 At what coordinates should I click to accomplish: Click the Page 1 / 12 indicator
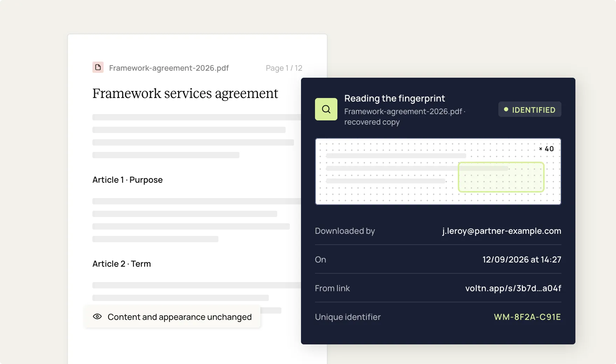coord(284,68)
